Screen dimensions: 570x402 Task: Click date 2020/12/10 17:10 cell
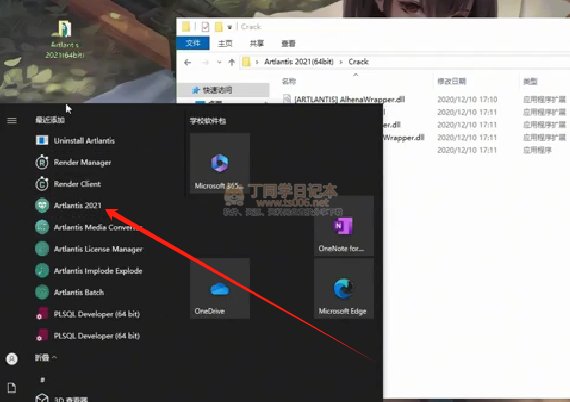point(467,99)
